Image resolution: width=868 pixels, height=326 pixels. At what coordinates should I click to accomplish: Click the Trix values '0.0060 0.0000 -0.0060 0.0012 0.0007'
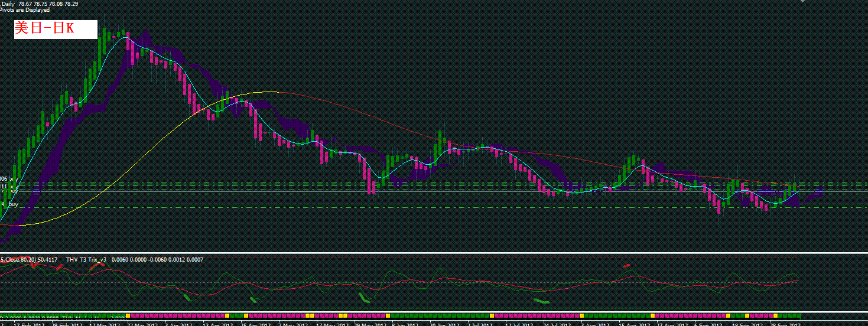[x=157, y=259]
